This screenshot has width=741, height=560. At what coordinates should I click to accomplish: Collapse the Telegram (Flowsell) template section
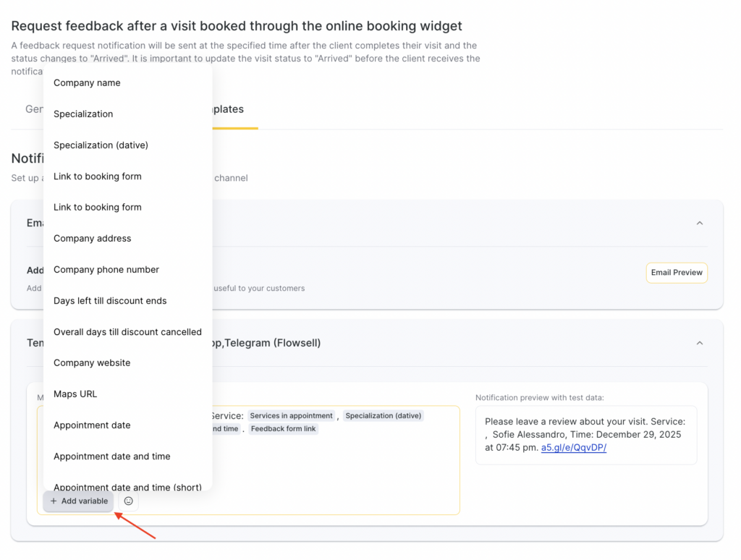coord(700,343)
